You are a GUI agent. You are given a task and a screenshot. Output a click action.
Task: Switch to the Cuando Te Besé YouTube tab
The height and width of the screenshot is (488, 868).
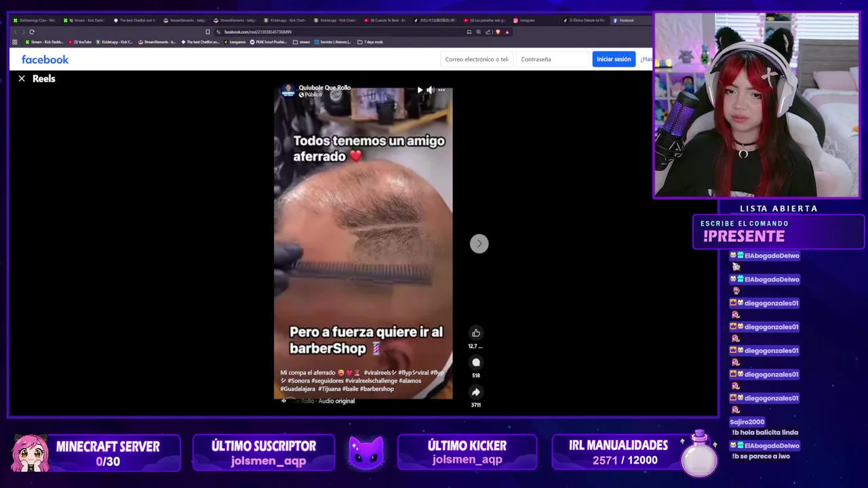coord(385,20)
